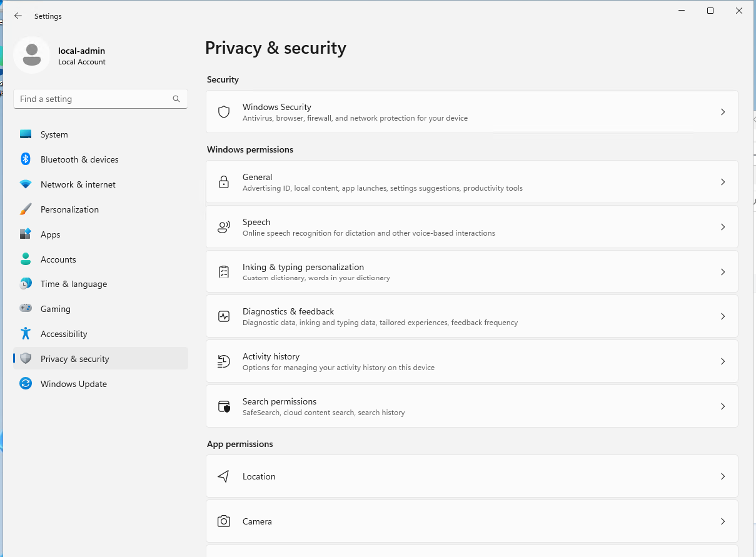Open Speech title in Windows permissions
Image resolution: width=756 pixels, height=557 pixels.
tap(256, 222)
